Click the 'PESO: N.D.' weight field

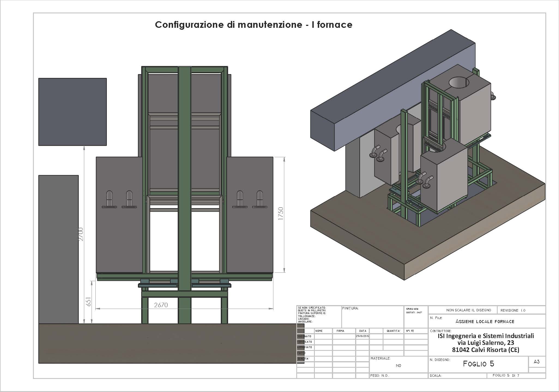(379, 376)
